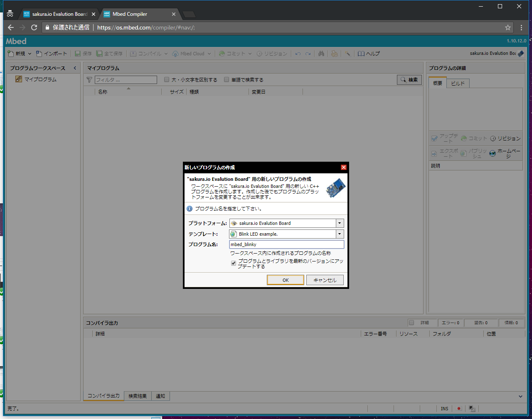Click the redo arrow icon in toolbar
The height and width of the screenshot is (419, 532).
pyautogui.click(x=308, y=54)
